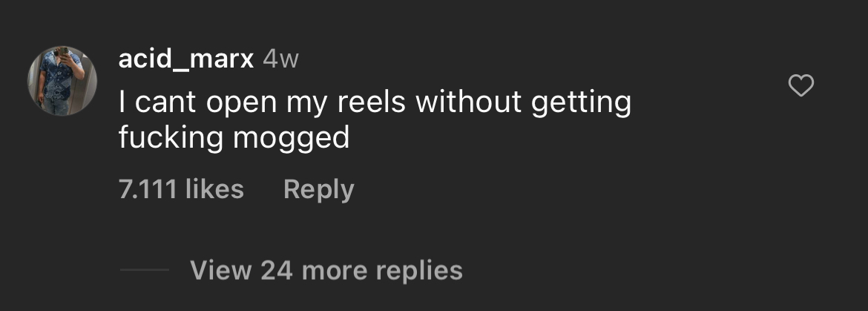The width and height of the screenshot is (868, 311).
Task: Visit the profile from the mirror selfie avatar
Action: click(62, 81)
